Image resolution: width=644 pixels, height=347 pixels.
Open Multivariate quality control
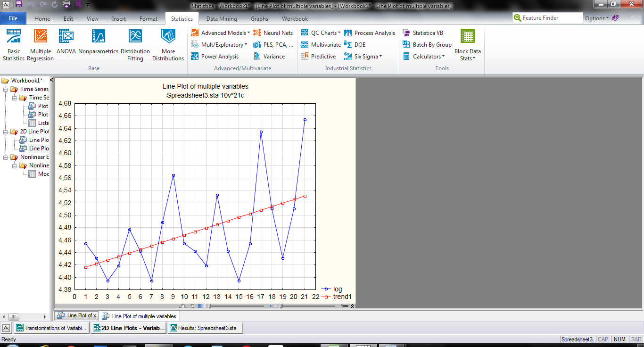click(321, 45)
